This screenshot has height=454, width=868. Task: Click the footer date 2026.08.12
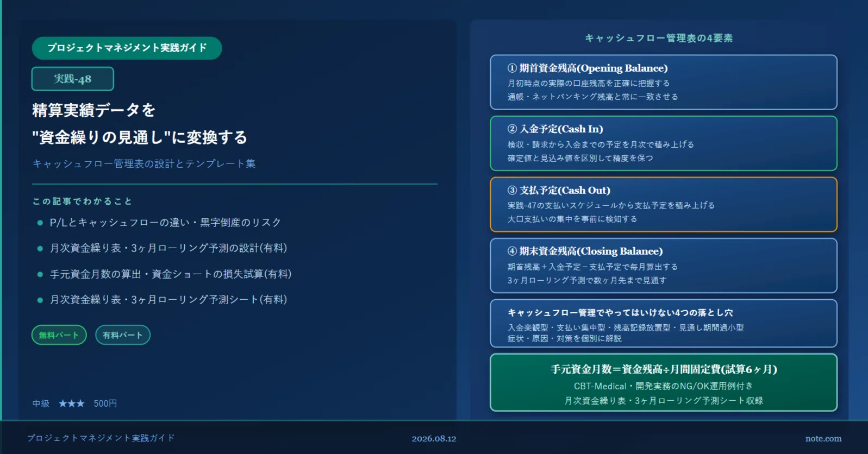[x=434, y=438]
